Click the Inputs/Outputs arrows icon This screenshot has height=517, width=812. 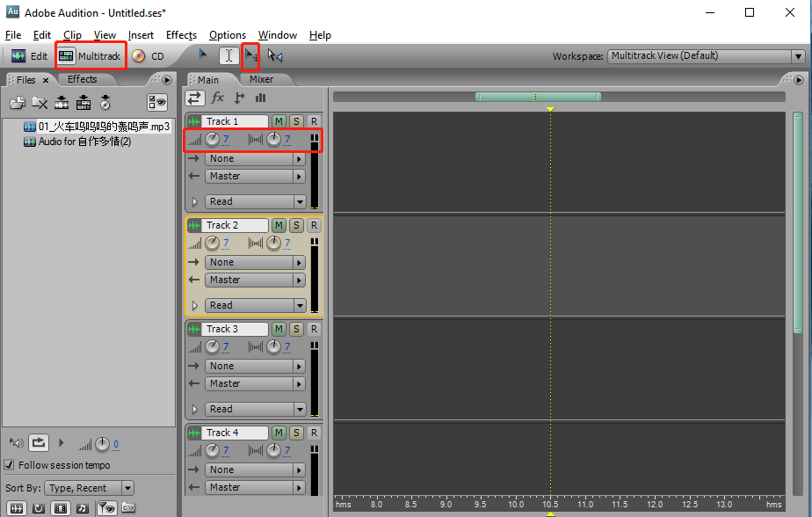click(195, 98)
